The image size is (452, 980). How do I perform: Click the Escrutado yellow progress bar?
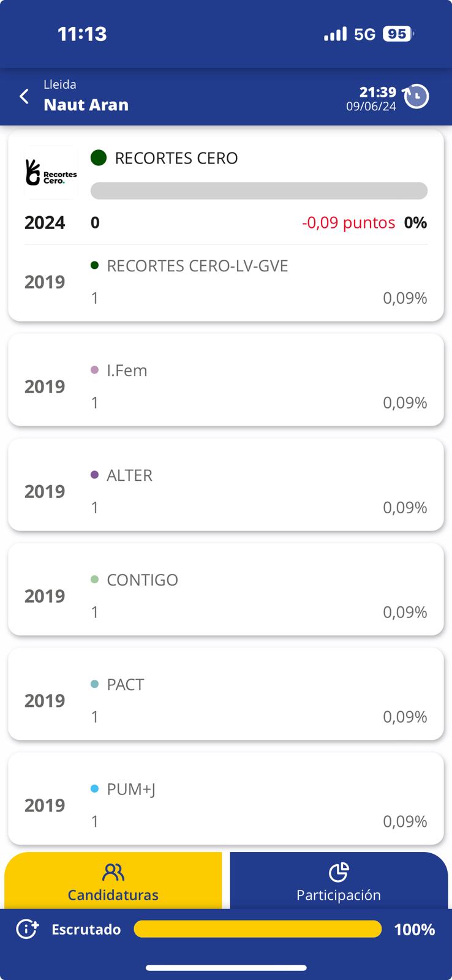pyautogui.click(x=257, y=929)
